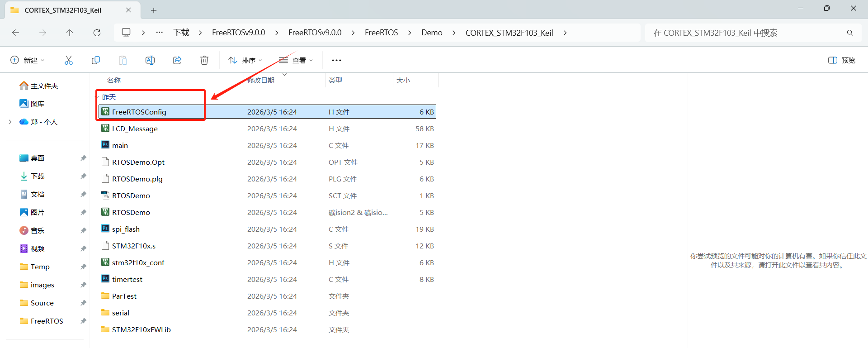Sort files by 修改日期 column
The image size is (868, 348).
pyautogui.click(x=261, y=80)
